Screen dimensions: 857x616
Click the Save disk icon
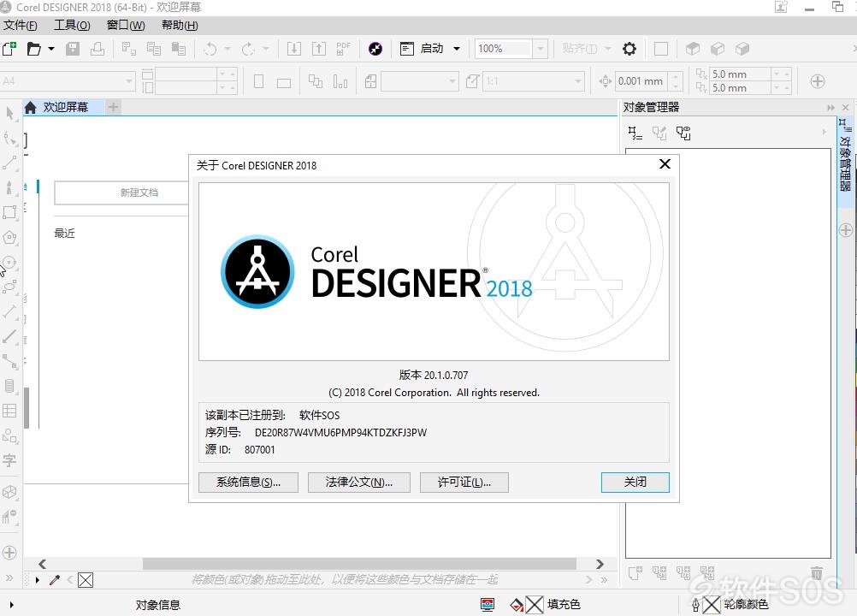tap(73, 49)
